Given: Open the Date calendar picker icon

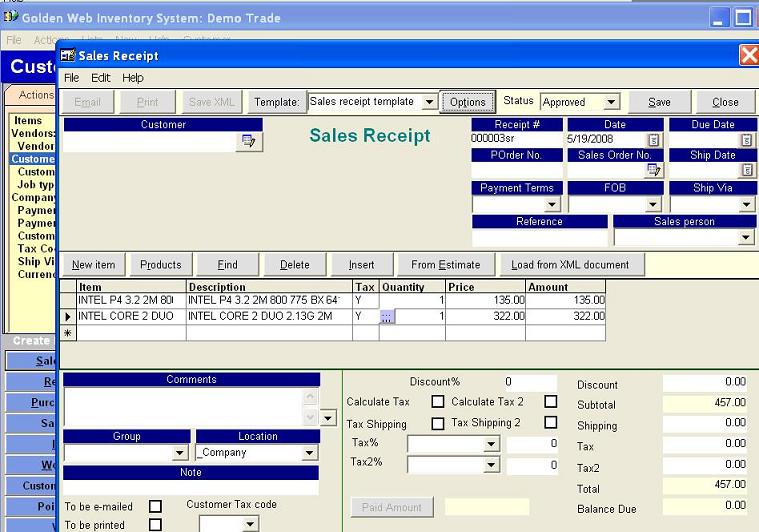Looking at the screenshot, I should [653, 140].
